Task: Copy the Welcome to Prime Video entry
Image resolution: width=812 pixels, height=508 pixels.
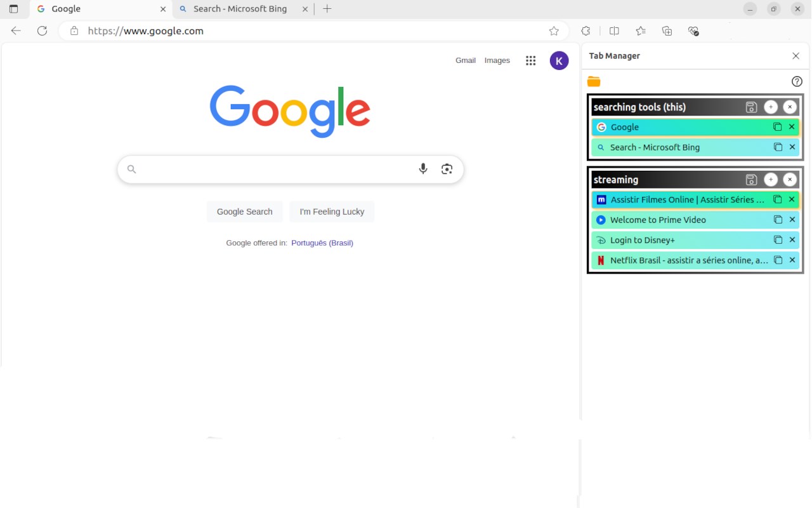Action: coord(778,220)
